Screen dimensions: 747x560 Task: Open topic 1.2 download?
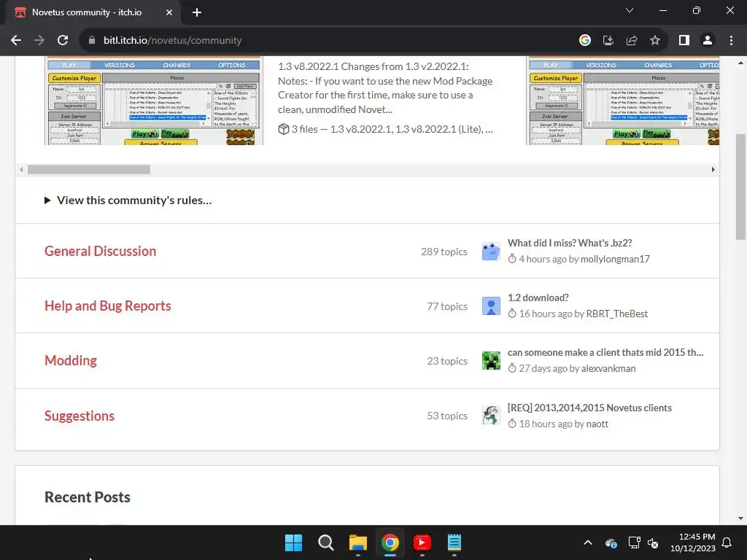pos(538,297)
